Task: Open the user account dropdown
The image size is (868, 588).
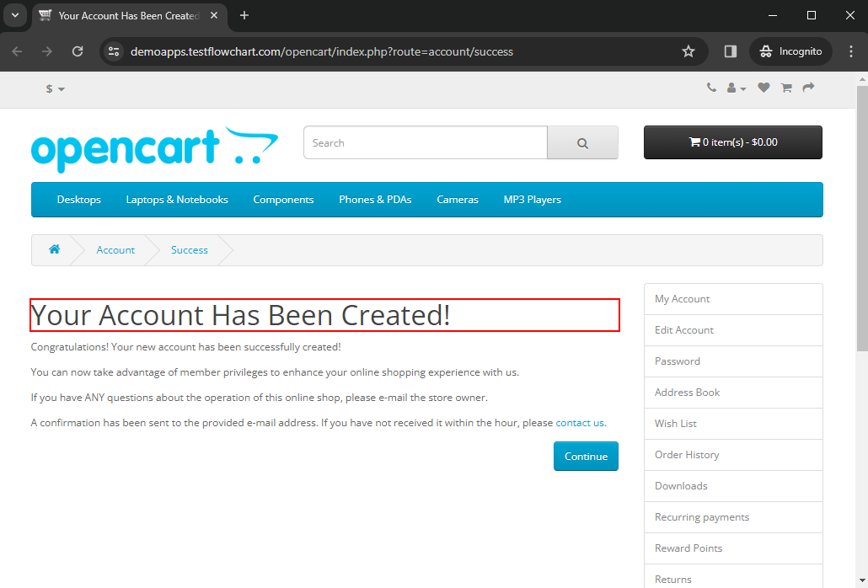Action: [737, 88]
